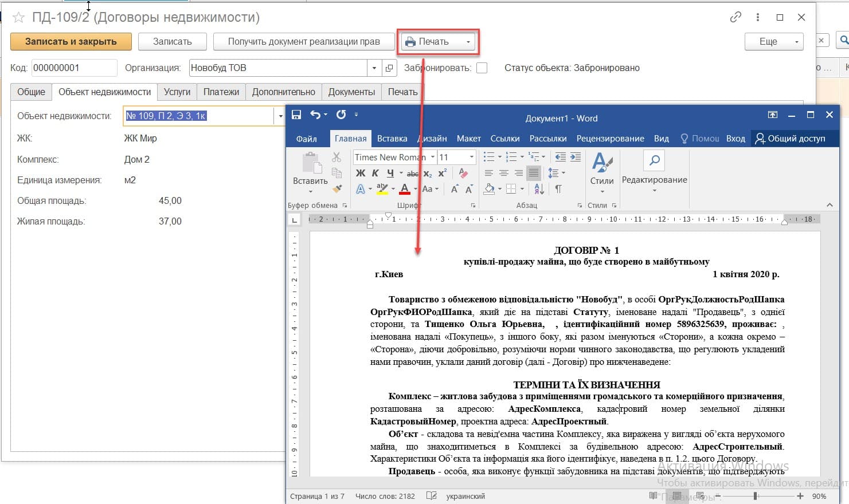
Task: Click Получить документ реализации прав button
Action: point(304,42)
